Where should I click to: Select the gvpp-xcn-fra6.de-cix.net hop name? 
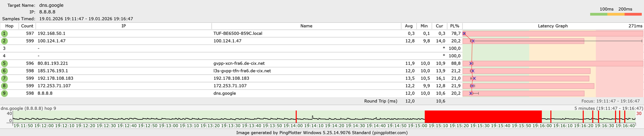tap(239, 63)
